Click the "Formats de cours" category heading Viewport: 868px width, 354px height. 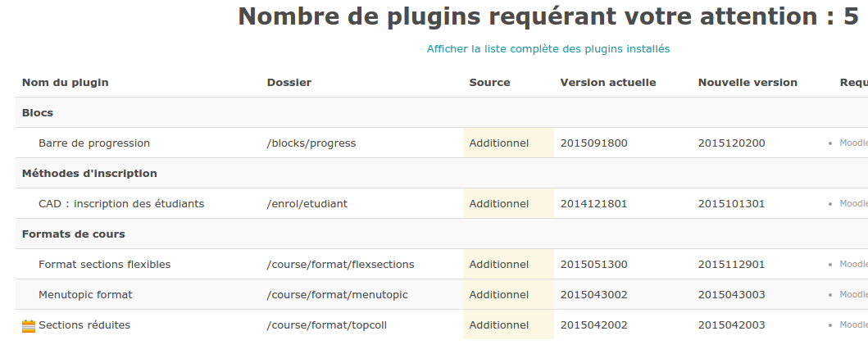coord(73,234)
